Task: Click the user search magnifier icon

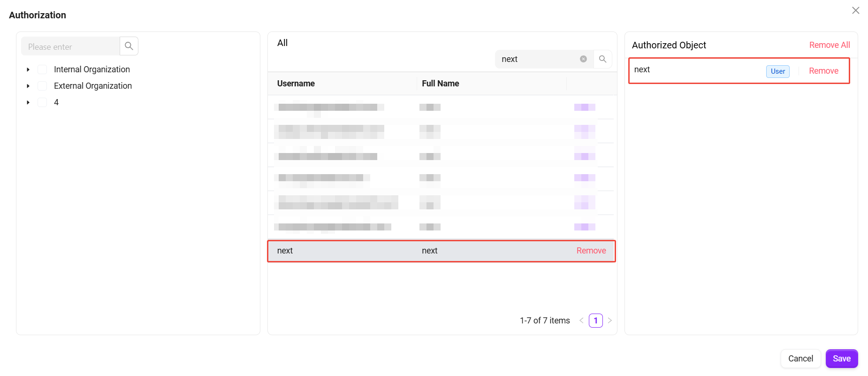Action: tap(603, 59)
